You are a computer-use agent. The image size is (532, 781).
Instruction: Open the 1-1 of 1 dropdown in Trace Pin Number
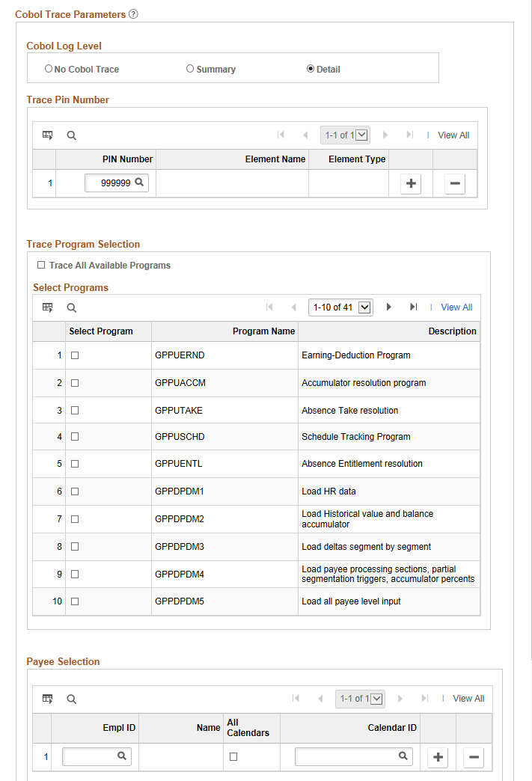[x=360, y=135]
